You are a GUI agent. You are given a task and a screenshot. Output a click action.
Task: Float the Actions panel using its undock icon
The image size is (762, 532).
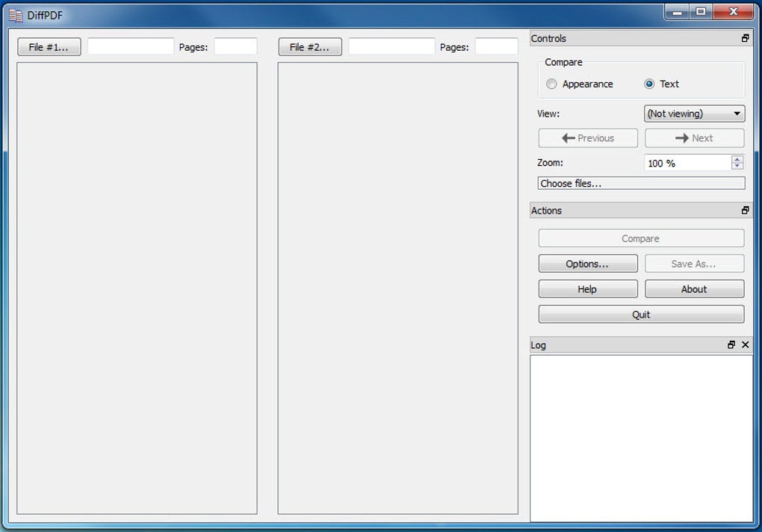[x=745, y=210]
